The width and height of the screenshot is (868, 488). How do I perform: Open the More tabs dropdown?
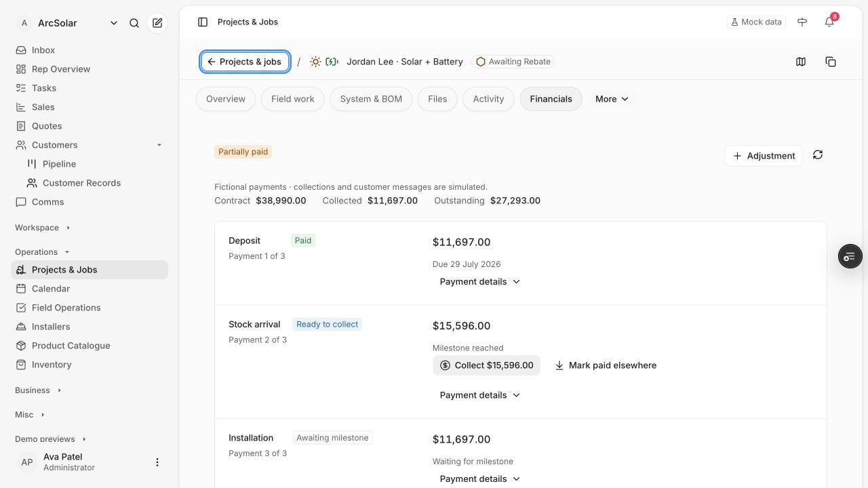tap(612, 99)
